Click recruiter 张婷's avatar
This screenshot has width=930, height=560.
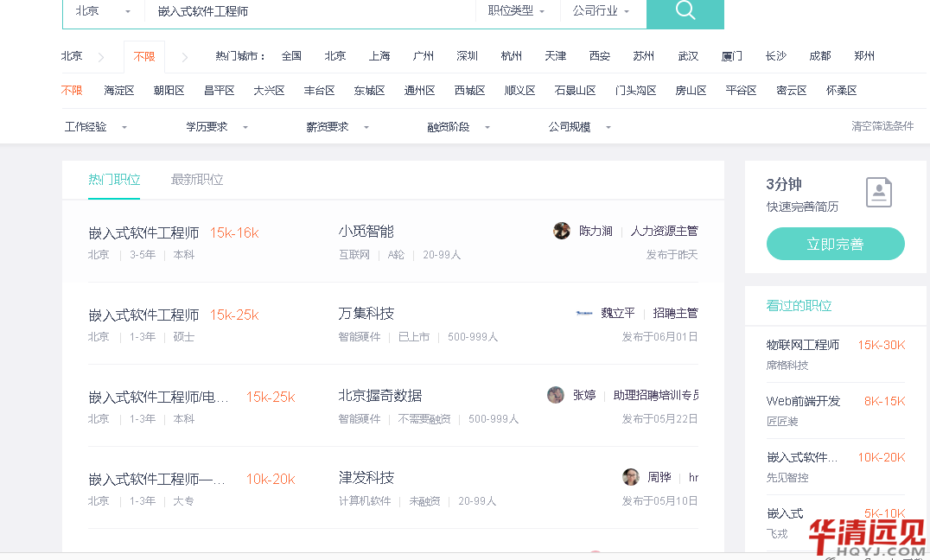click(x=556, y=395)
